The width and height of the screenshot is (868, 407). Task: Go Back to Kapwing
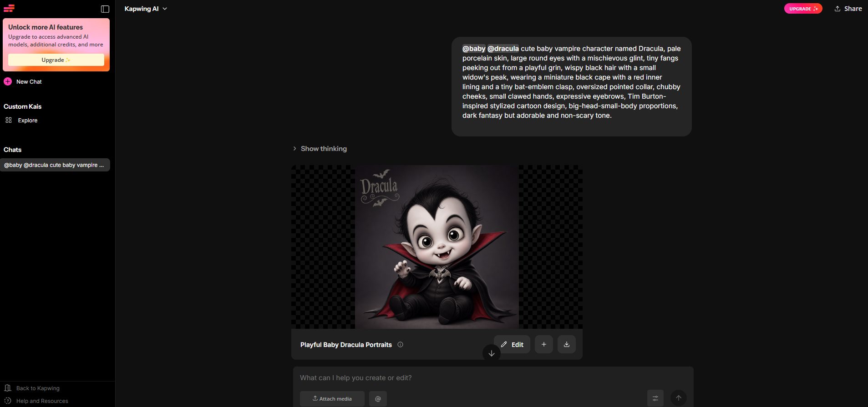tap(32, 388)
